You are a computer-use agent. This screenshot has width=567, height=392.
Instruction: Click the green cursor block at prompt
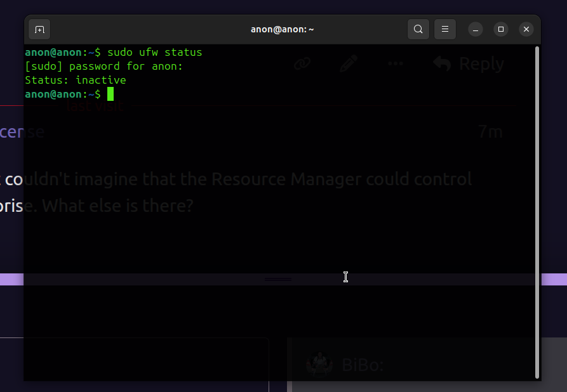(x=110, y=95)
